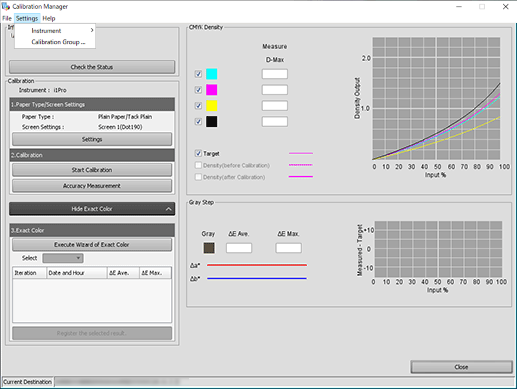Open the Help menu
The width and height of the screenshot is (517, 389).
(x=49, y=18)
